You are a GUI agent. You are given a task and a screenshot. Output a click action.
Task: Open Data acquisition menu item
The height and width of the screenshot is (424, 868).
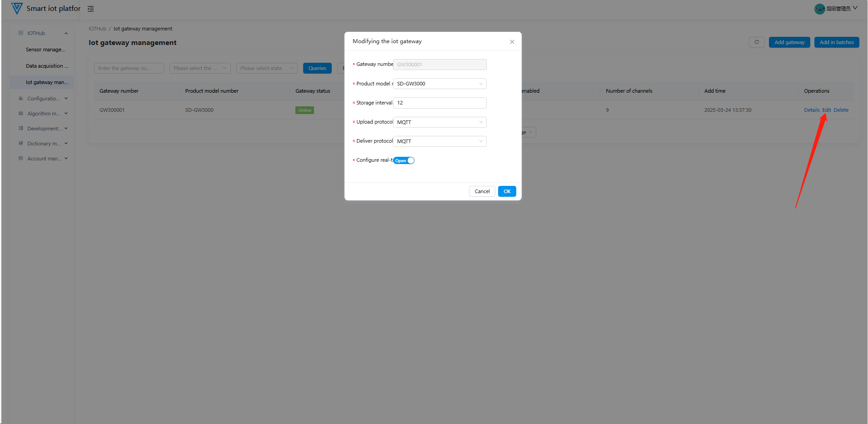click(x=47, y=66)
